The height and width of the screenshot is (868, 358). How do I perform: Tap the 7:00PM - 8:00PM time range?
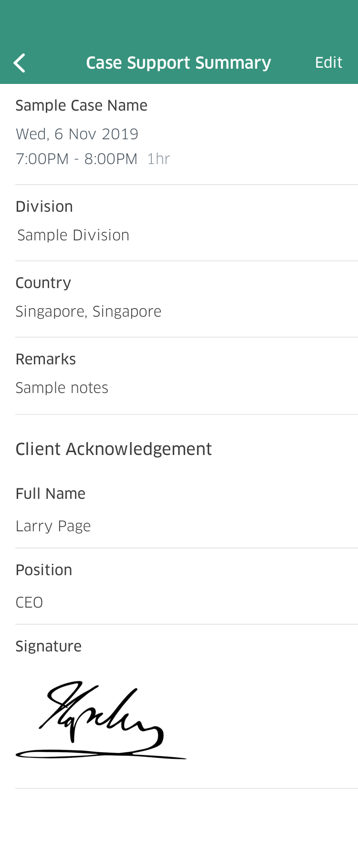[x=76, y=159]
